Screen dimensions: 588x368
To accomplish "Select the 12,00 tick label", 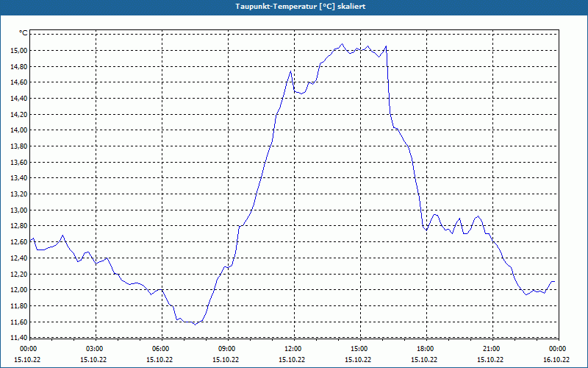I will (21, 289).
